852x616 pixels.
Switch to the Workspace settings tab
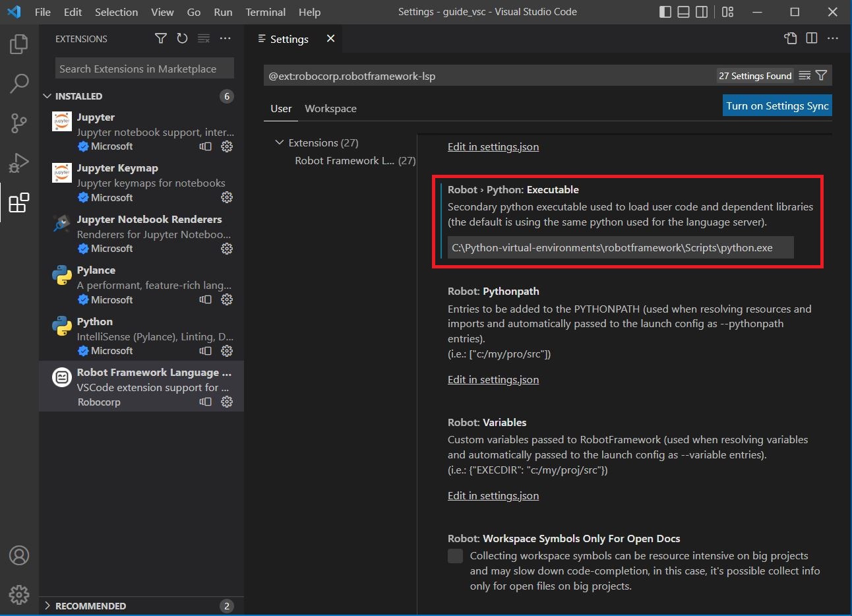[x=330, y=109]
